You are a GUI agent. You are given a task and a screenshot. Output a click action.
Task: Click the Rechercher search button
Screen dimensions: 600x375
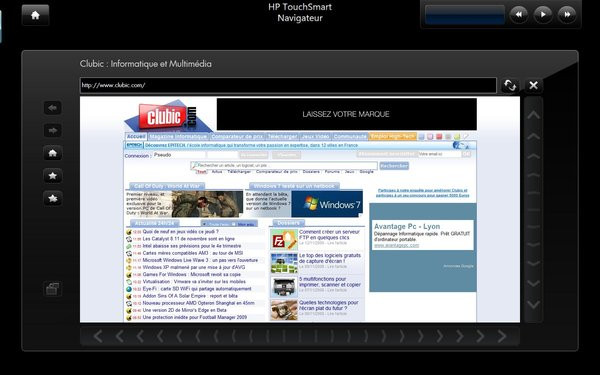[x=394, y=166]
